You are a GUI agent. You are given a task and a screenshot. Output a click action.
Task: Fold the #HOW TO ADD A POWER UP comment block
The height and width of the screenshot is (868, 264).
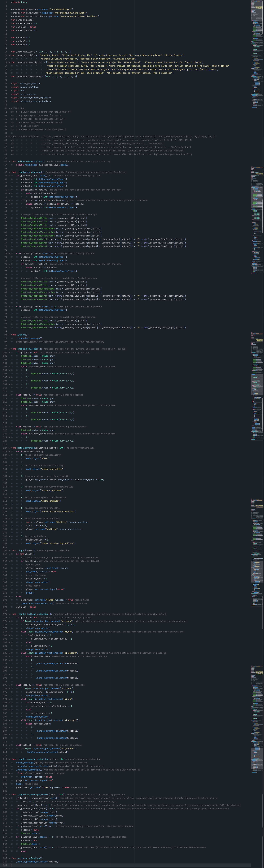pos(9,137)
